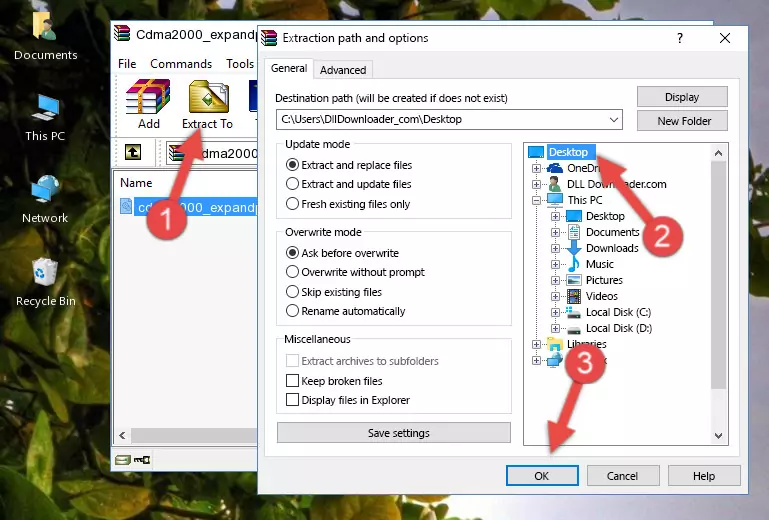Screen dimensions: 769x520
Task: Select the Network desktop icon
Action: (x=45, y=199)
